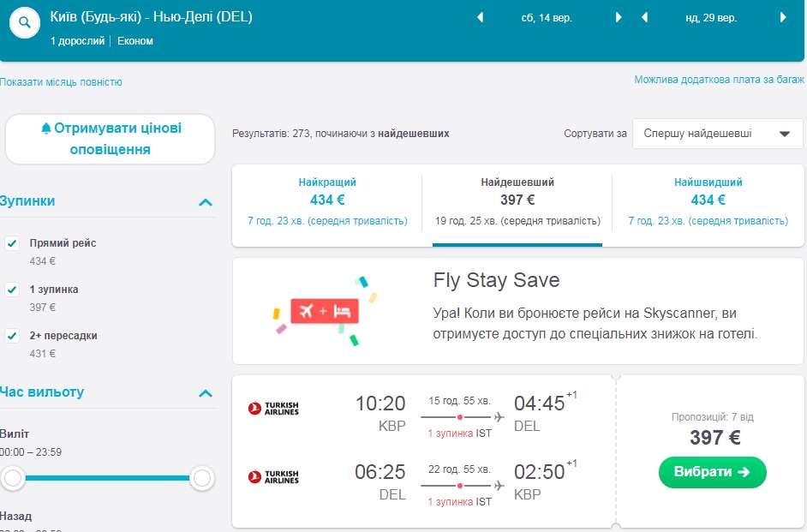Switch to the Найшвидший tab
The image size is (807, 532).
click(708, 201)
